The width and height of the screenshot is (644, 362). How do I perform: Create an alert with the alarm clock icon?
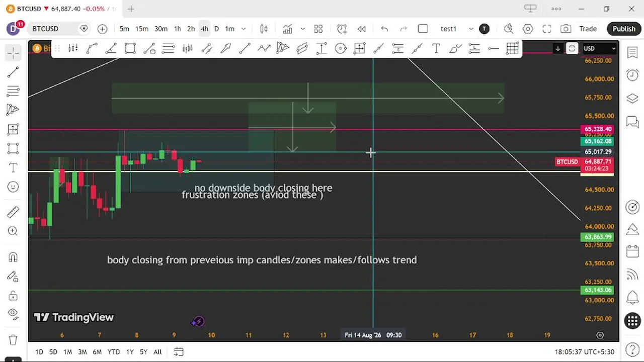coord(342,29)
